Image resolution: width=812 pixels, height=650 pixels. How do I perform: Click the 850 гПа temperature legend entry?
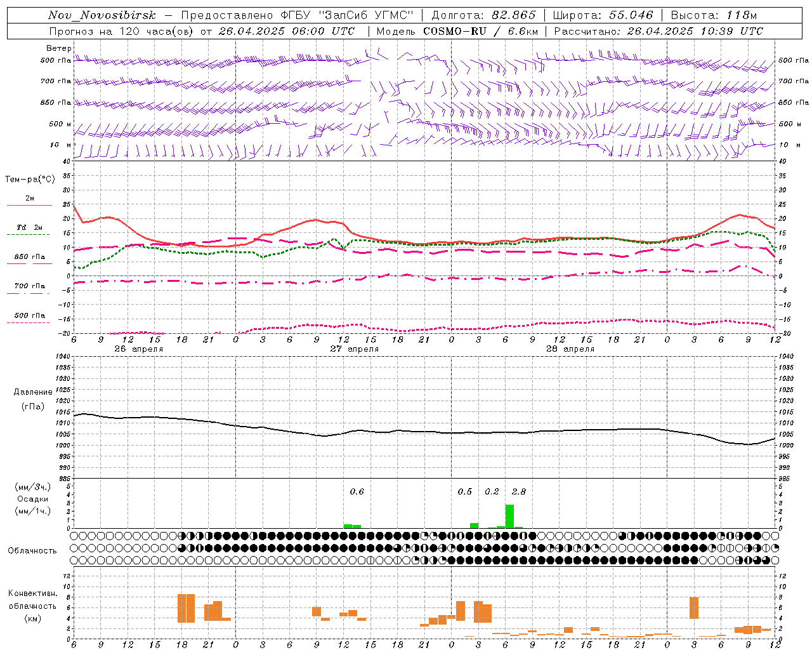pos(30,257)
